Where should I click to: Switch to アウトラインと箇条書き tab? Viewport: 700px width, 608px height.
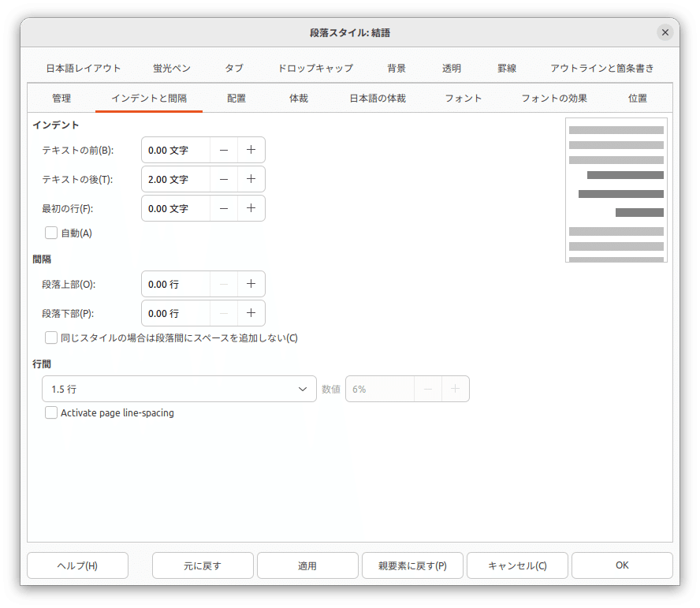(x=601, y=69)
